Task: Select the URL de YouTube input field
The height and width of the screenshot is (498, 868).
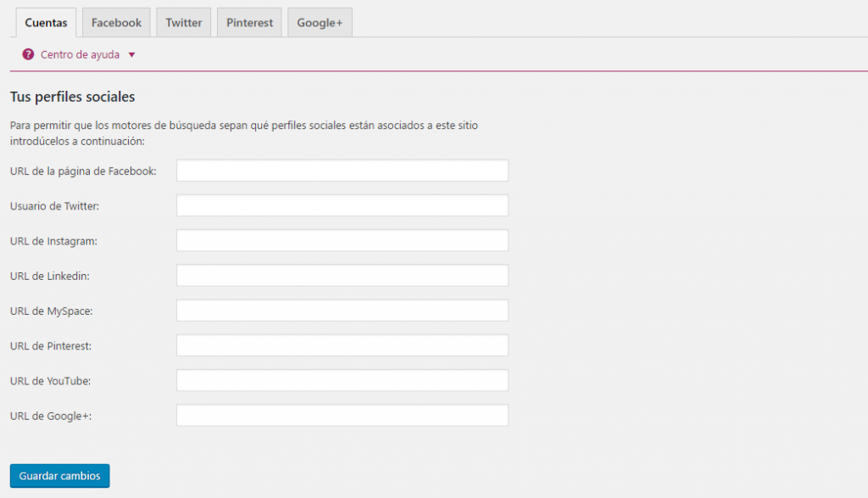Action: pos(342,380)
